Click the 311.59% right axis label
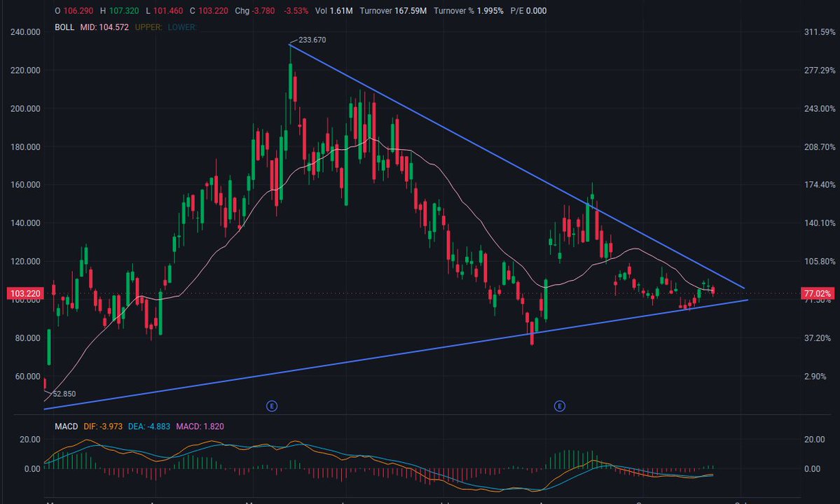This screenshot has height=504, width=840. pos(820,32)
